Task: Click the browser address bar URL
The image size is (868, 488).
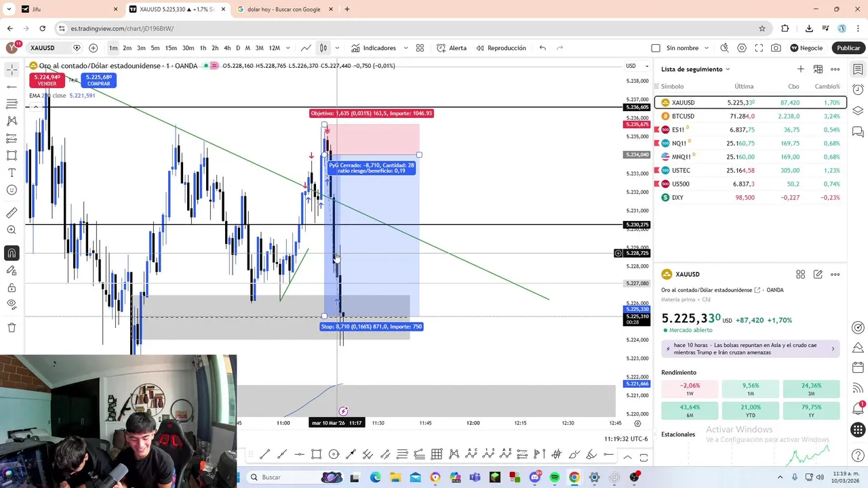Action: (x=122, y=28)
